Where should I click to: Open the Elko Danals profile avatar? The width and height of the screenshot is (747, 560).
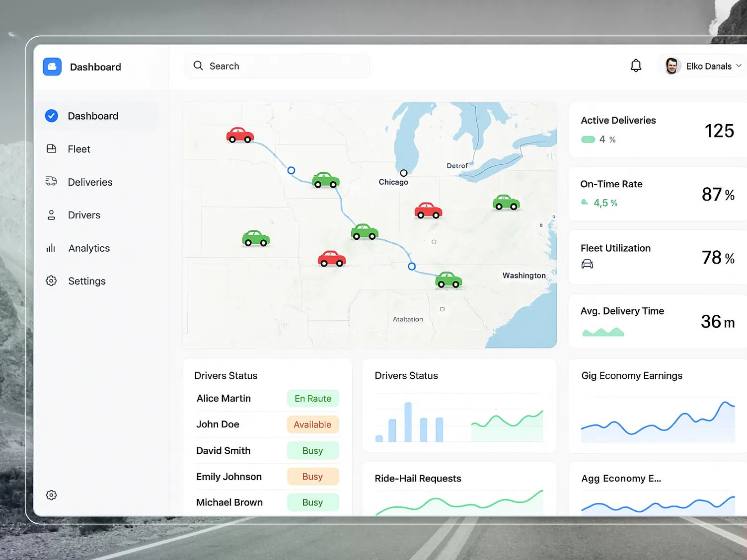pyautogui.click(x=672, y=66)
